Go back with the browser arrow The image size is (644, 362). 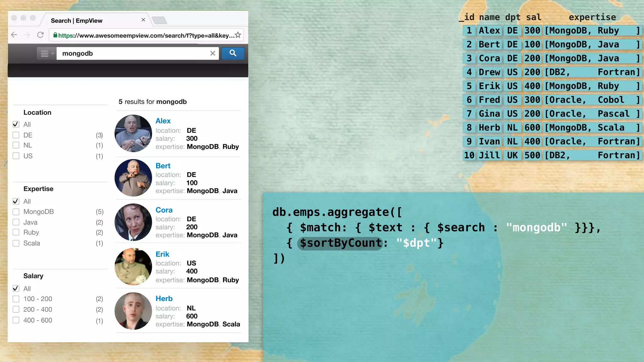pyautogui.click(x=14, y=35)
